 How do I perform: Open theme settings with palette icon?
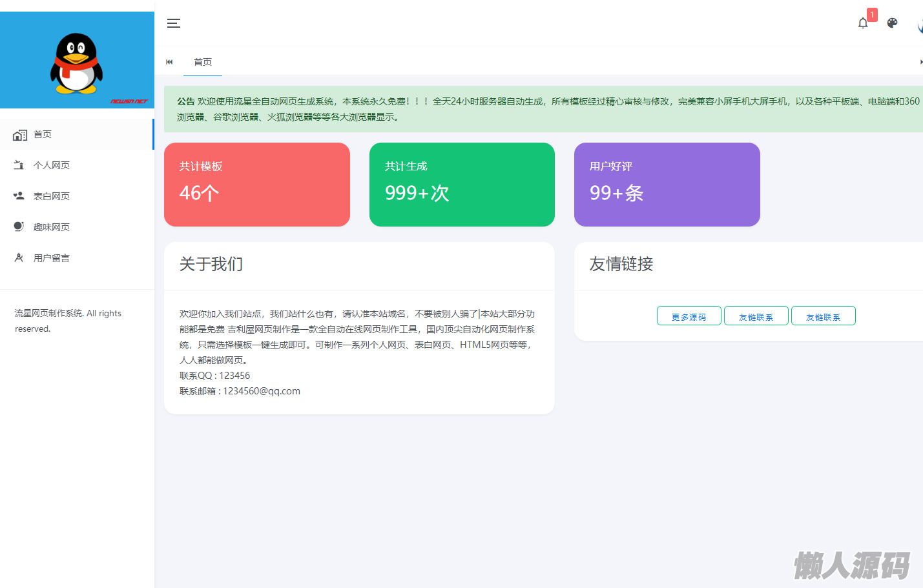point(892,23)
